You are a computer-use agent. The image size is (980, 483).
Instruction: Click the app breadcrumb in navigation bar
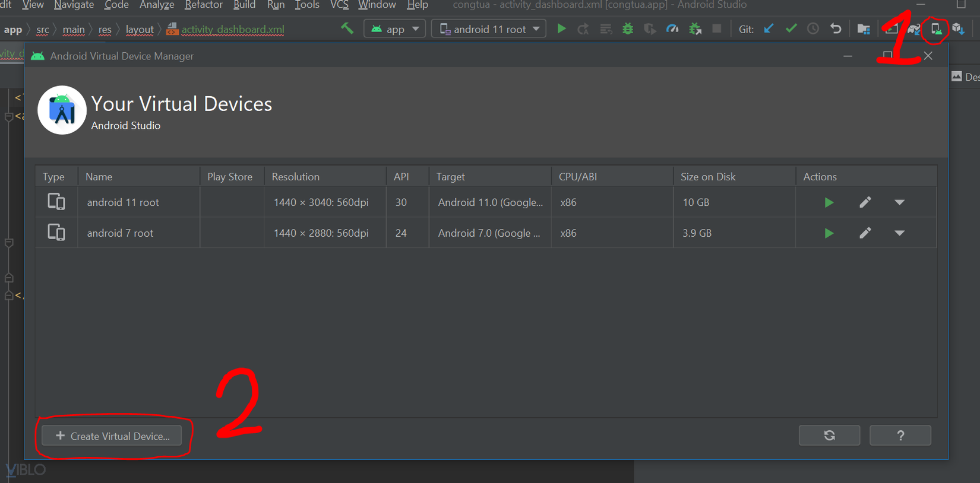pos(13,30)
